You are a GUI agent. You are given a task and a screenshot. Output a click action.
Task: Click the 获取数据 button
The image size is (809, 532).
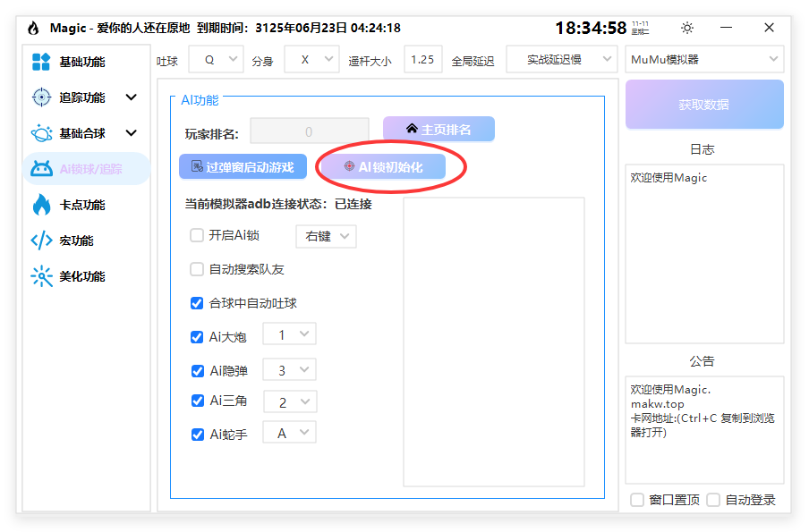(703, 105)
